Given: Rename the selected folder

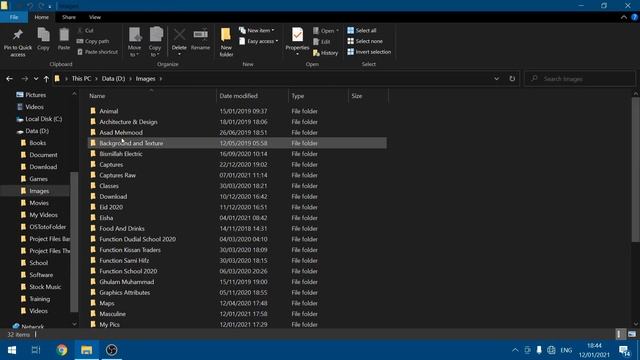Looking at the screenshot, I should coord(200,39).
